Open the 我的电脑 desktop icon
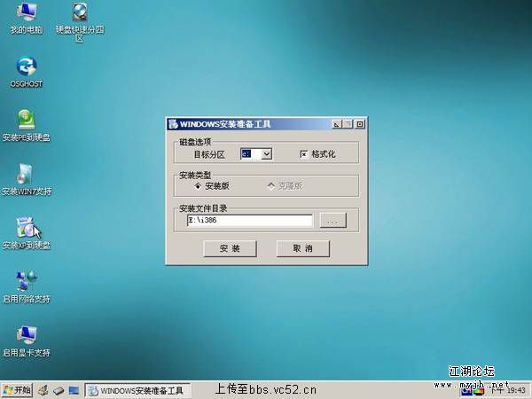This screenshot has width=532, height=399. (x=27, y=18)
